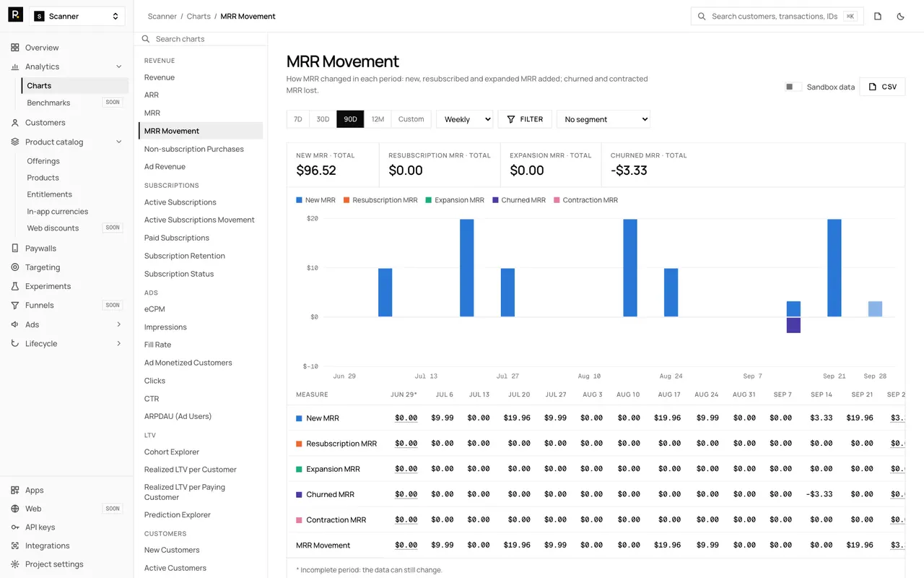Select the Custom time range tab

(x=411, y=119)
